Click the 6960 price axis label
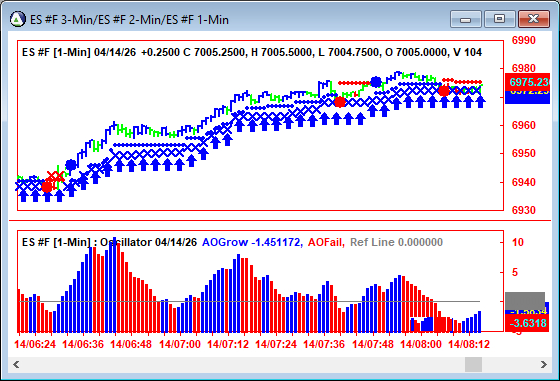The image size is (560, 381). coord(524,125)
